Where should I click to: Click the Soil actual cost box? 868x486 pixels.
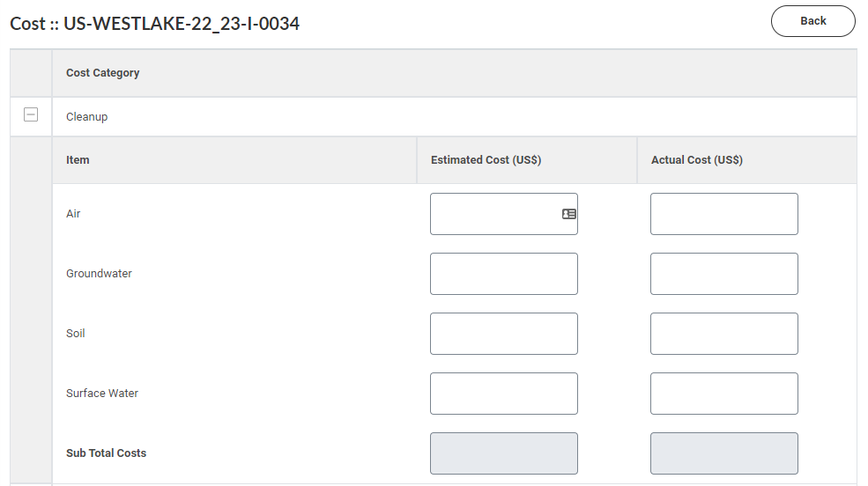click(724, 334)
